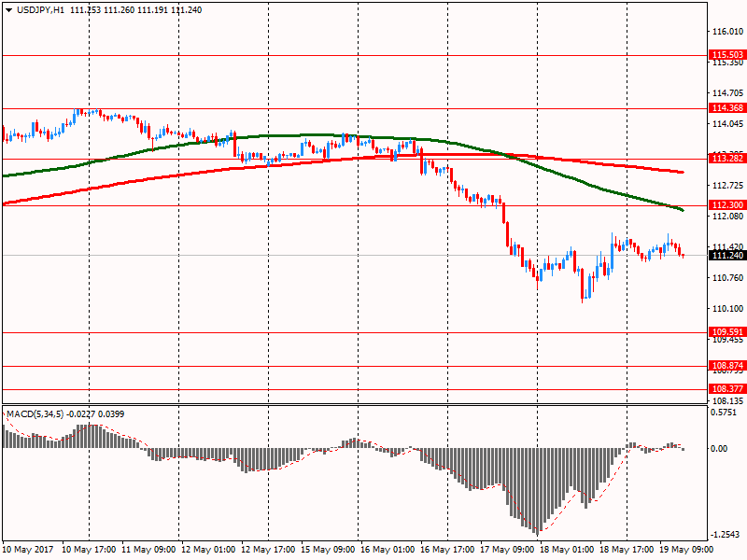This screenshot has height=560, width=747.
Task: Click the 11 May 09:00 time axis label
Action: pyautogui.click(x=148, y=550)
